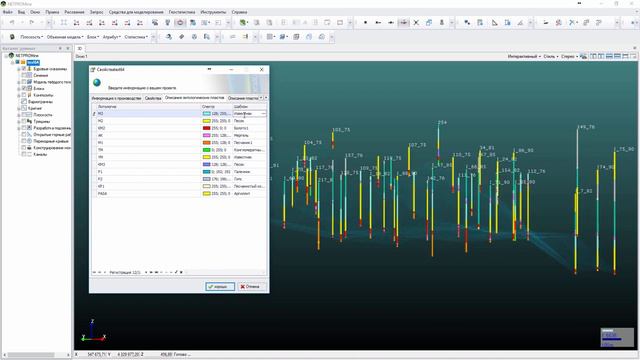Click the icon beside Трещины in the tree
Image resolution: width=640 pixels, height=360 pixels.
[29, 121]
